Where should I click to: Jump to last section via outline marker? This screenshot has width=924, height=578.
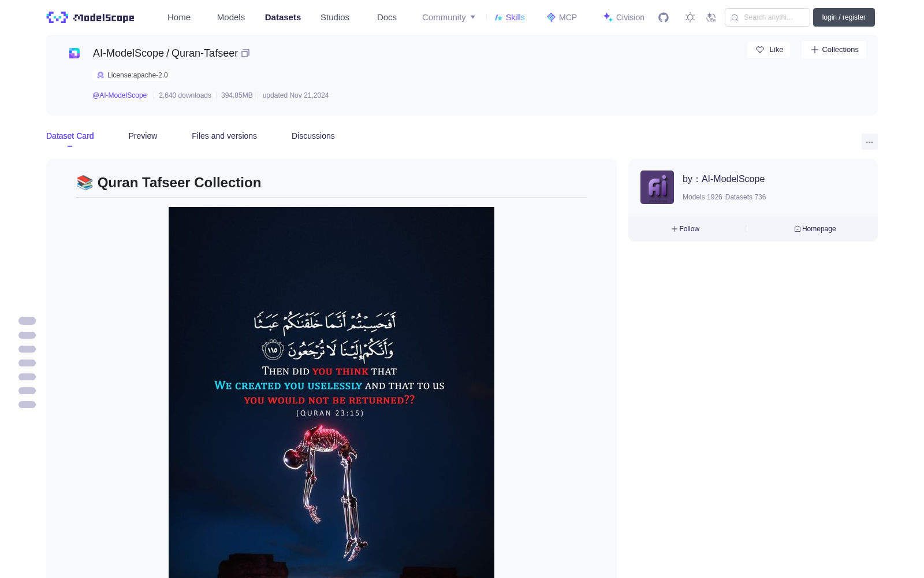tap(27, 405)
